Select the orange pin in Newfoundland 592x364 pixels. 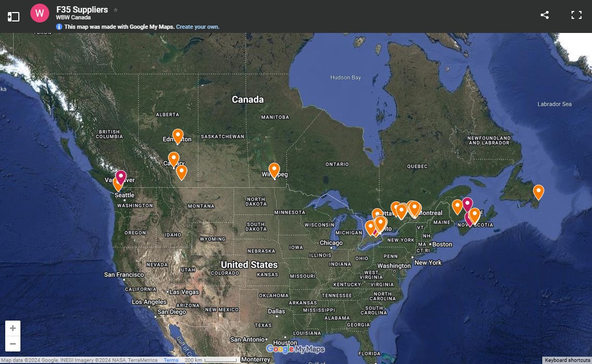pyautogui.click(x=538, y=191)
